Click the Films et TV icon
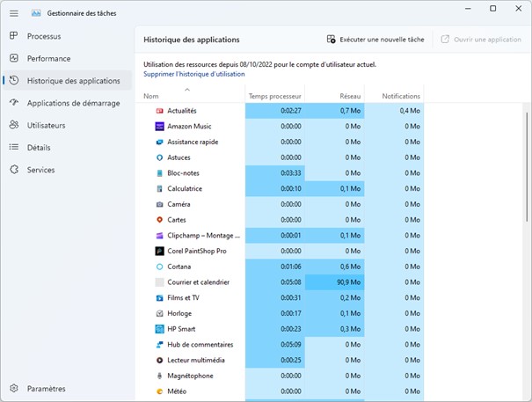Screen dimensions: 532x402 click(159, 298)
